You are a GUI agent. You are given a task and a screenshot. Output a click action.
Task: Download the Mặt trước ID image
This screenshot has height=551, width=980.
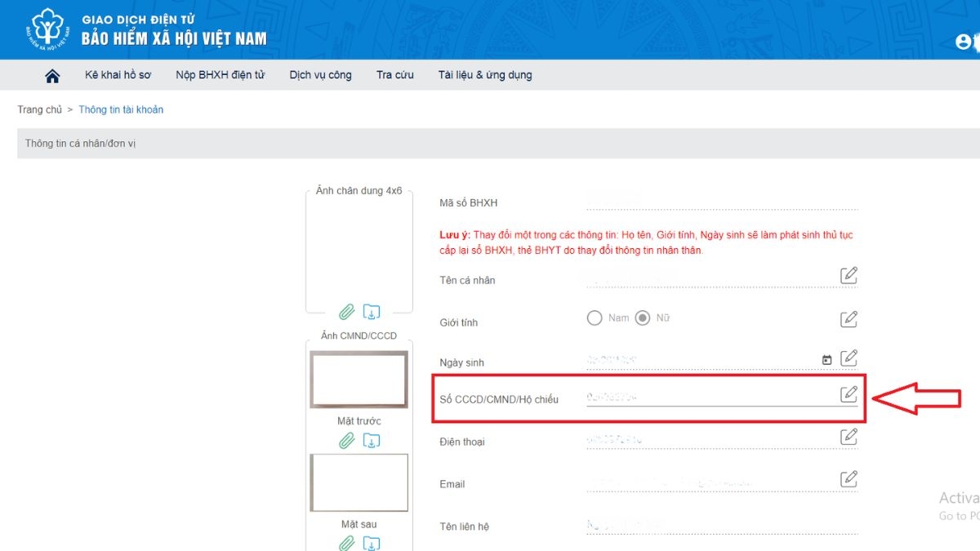coord(372,441)
